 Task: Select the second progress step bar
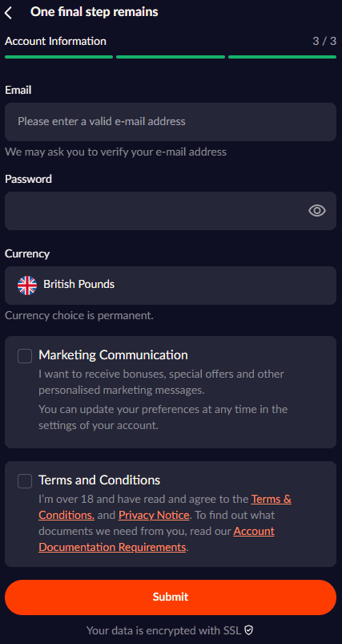pos(171,57)
